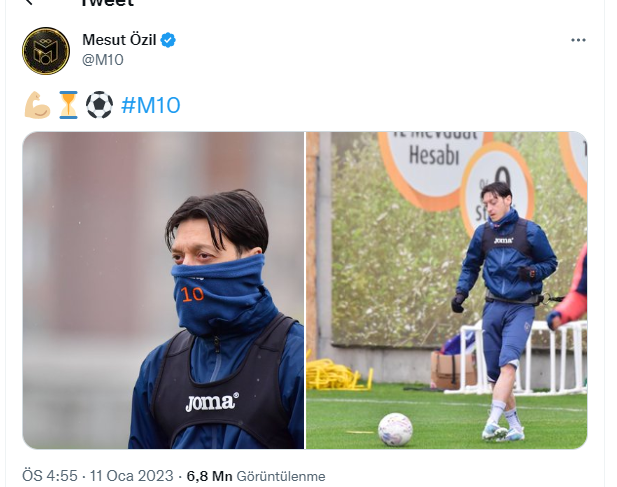Click the orange number 10 on the neck warmer
The image size is (617, 487).
pos(192,294)
